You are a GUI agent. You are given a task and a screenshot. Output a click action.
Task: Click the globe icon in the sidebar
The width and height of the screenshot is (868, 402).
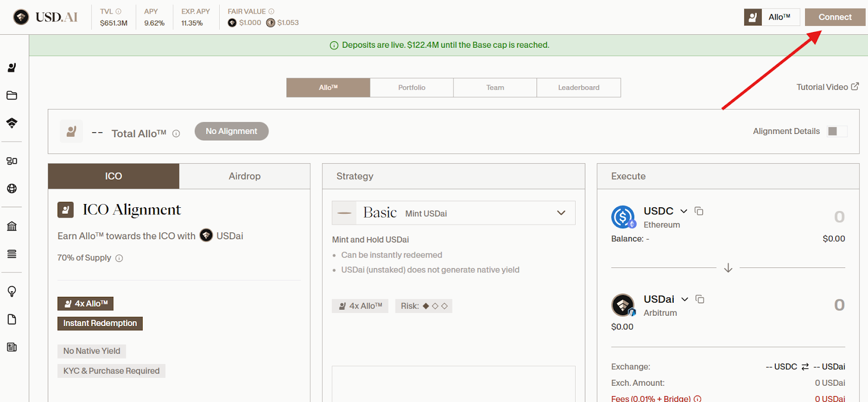(12, 189)
